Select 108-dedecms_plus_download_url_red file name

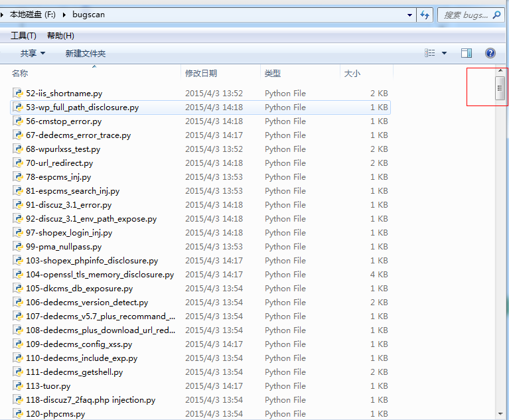[100, 330]
